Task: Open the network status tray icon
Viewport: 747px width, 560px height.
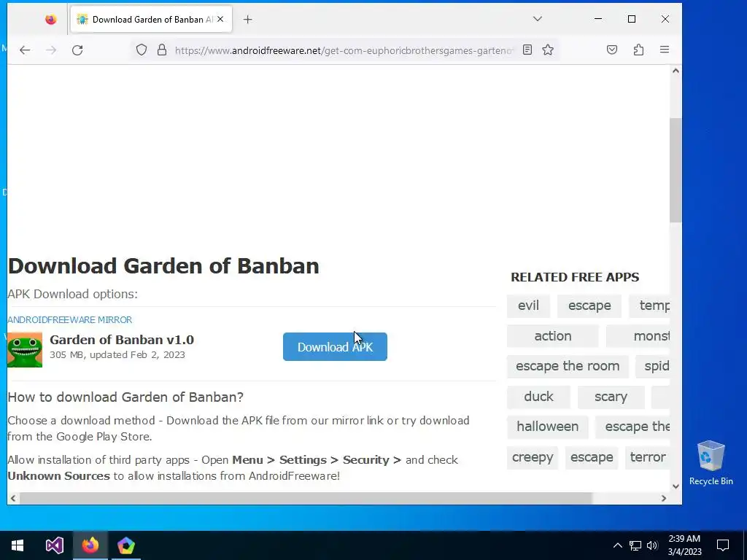Action: pos(635,545)
